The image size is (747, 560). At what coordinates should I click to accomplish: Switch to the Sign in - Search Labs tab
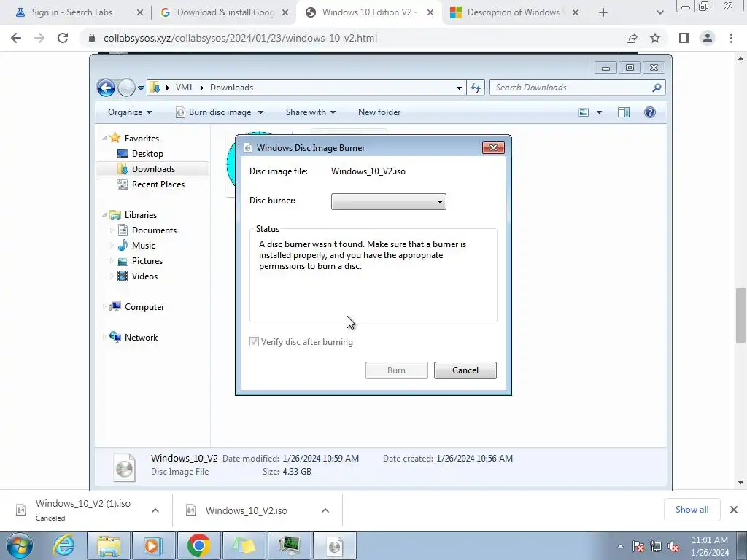coord(71,12)
